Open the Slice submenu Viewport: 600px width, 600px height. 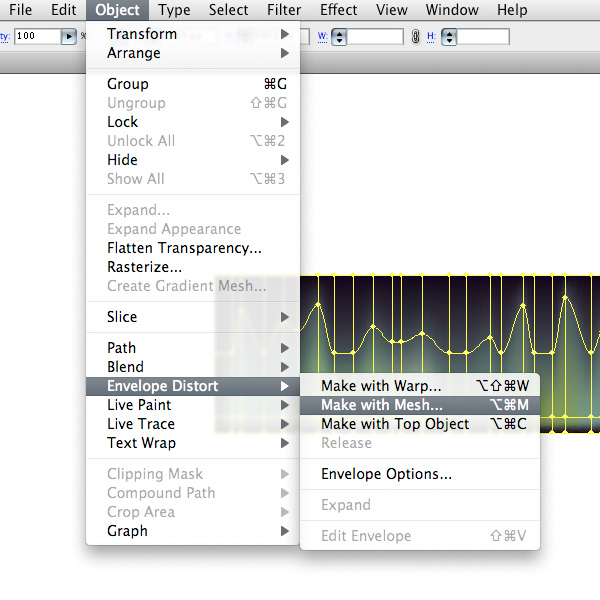(x=193, y=317)
